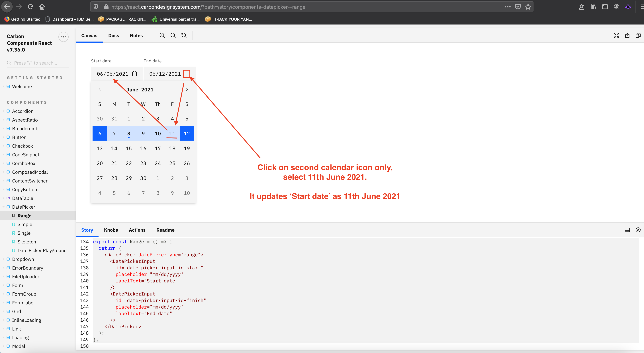Change addons panel orientation icon
The width and height of the screenshot is (644, 353).
click(627, 230)
